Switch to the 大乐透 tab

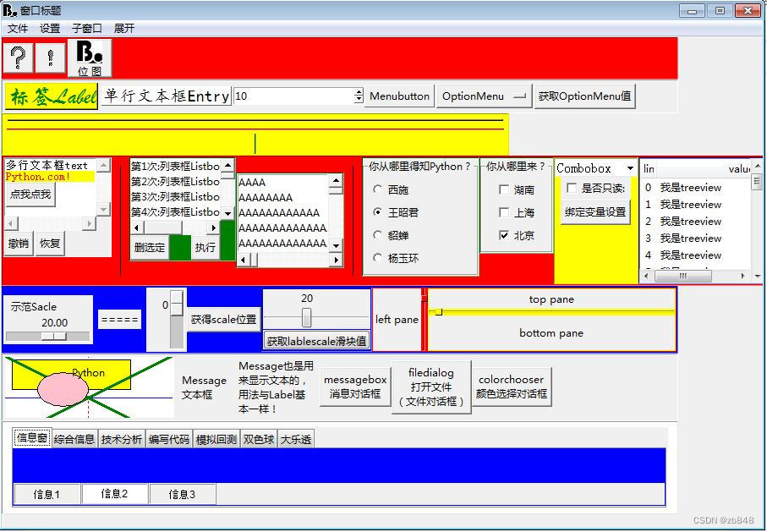[x=296, y=439]
